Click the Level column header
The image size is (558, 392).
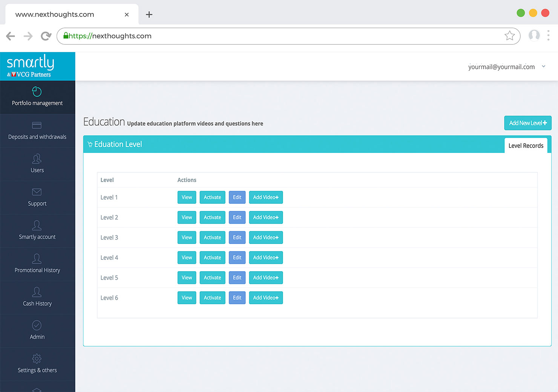pyautogui.click(x=107, y=180)
